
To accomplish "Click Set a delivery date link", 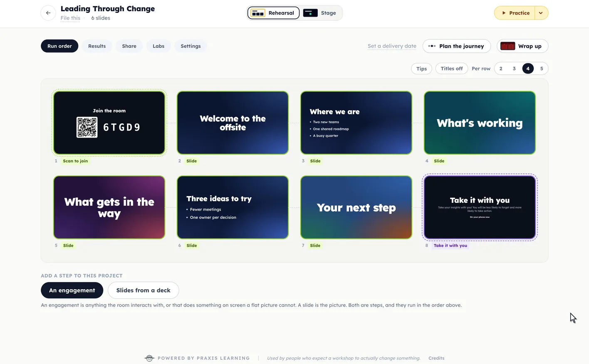I will coord(392,46).
